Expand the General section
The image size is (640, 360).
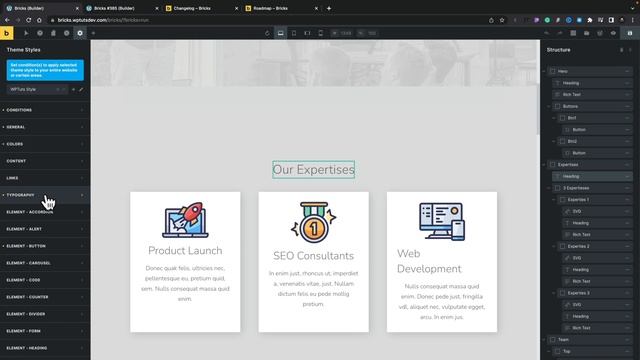coord(45,127)
